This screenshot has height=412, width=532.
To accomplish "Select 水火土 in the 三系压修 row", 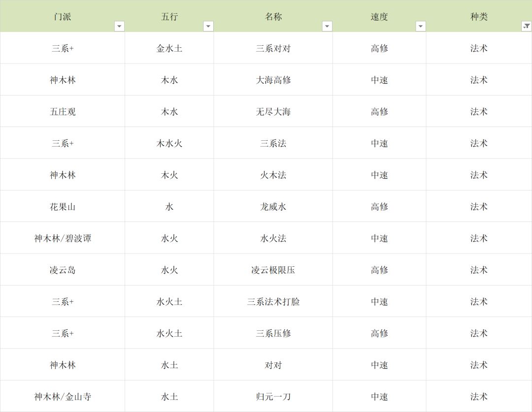I will (169, 333).
